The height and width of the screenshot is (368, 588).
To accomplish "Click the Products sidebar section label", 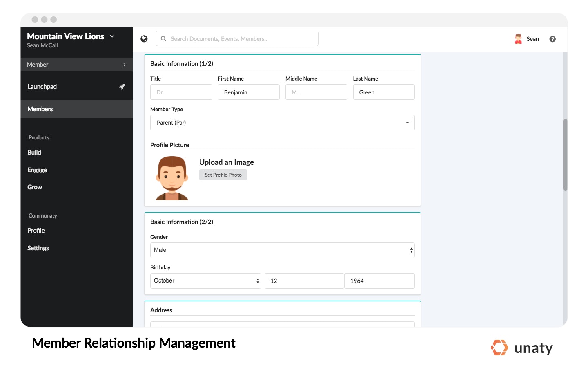I will [39, 138].
